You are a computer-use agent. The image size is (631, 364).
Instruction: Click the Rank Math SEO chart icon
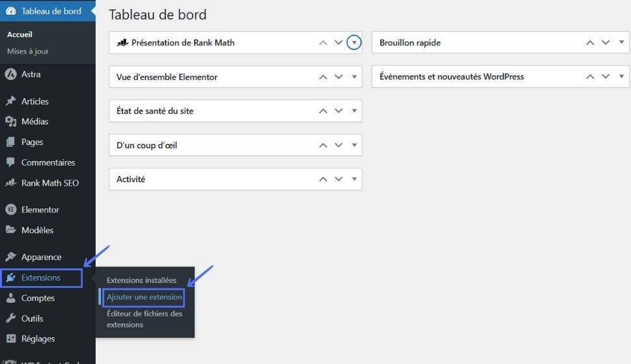(11, 183)
